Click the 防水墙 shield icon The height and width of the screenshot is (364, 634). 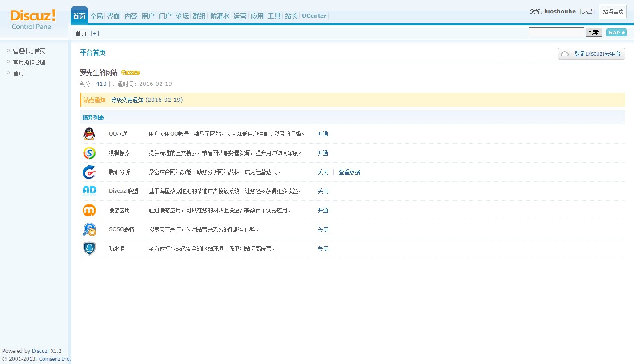89,248
